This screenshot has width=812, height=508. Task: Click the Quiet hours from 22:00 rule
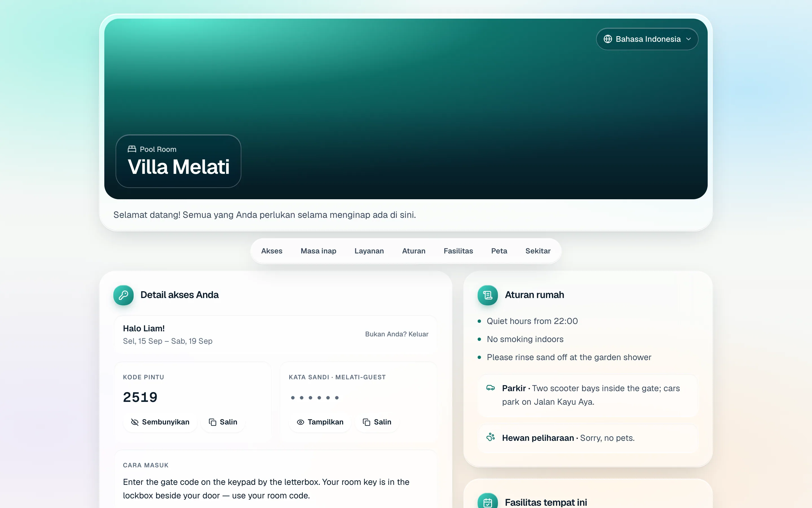(x=532, y=321)
